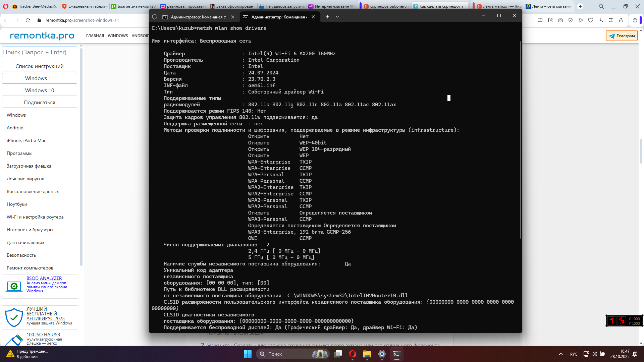Click the shield icon in Terminal title bar
Screen dimensions: 644x362
tap(155, 17)
